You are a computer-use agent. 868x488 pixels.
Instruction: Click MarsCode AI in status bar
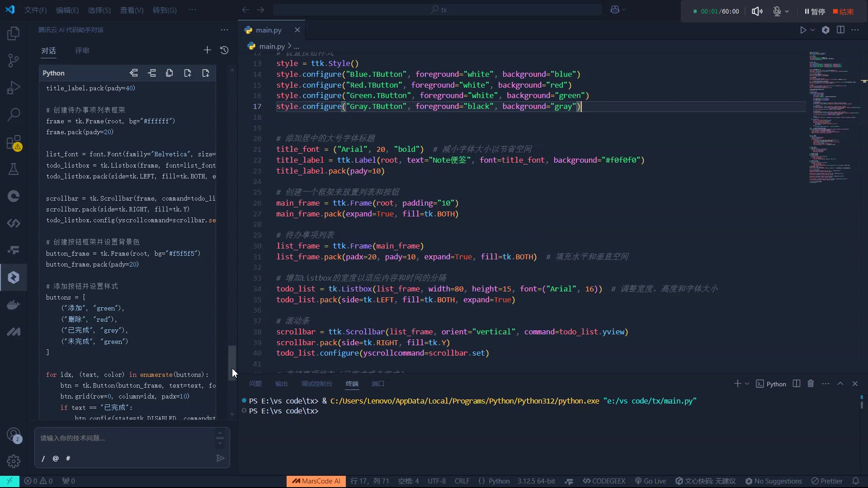(316, 481)
